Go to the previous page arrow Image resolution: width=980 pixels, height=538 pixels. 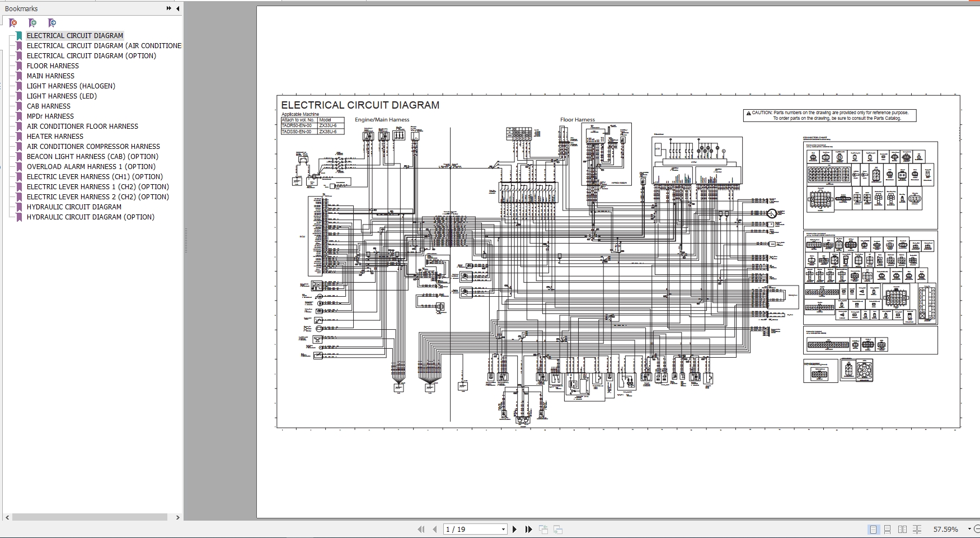(x=435, y=529)
